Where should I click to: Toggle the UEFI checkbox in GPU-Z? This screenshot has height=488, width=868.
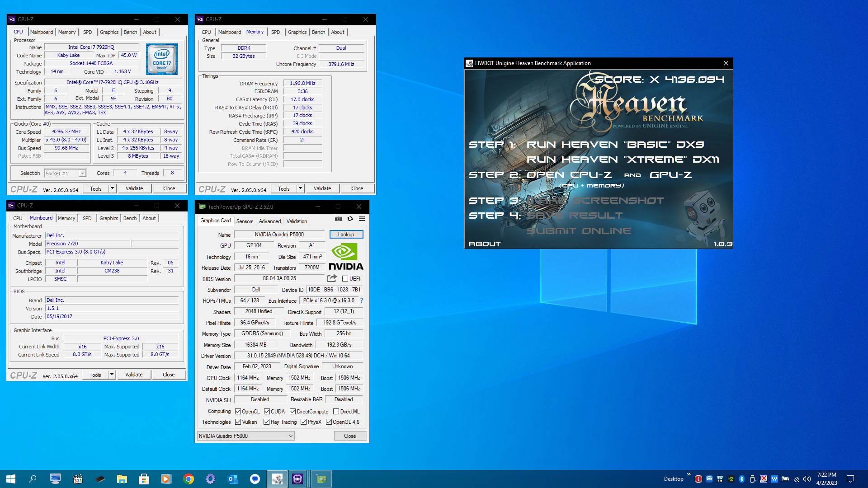pyautogui.click(x=345, y=279)
